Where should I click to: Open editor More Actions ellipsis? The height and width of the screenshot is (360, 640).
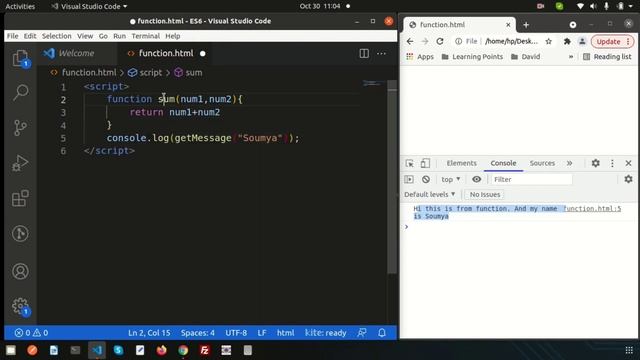[x=381, y=53]
